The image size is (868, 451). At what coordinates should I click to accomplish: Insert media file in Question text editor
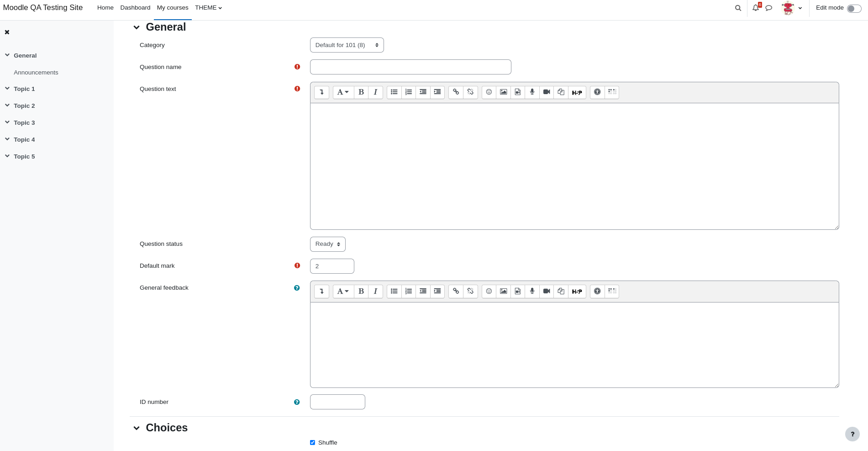518,92
